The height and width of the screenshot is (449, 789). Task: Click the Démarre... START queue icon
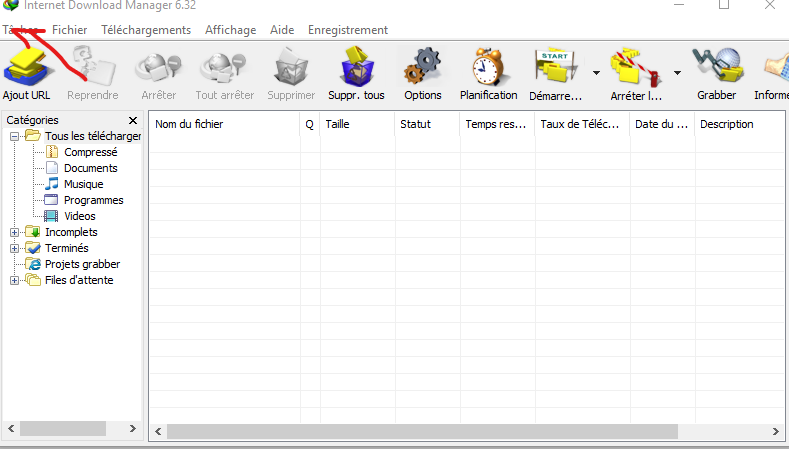[x=555, y=66]
